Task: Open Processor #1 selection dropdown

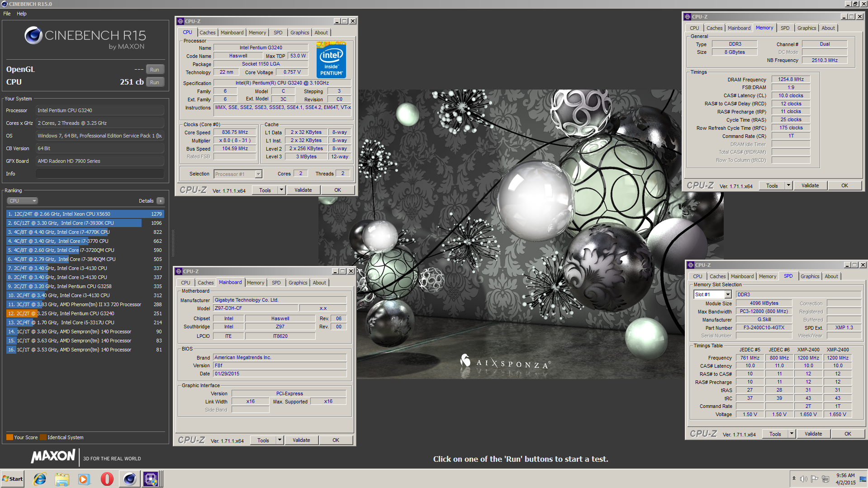Action: click(258, 174)
